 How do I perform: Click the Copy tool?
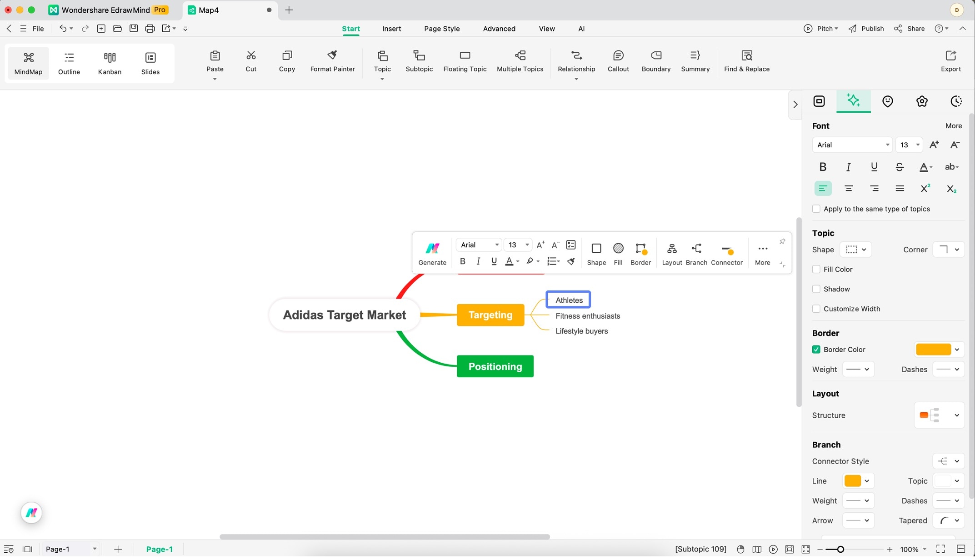pos(287,61)
